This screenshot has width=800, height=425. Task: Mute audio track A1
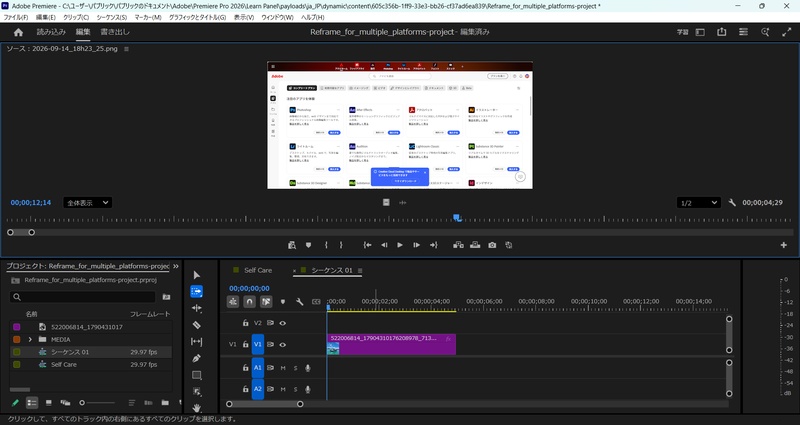click(x=283, y=368)
